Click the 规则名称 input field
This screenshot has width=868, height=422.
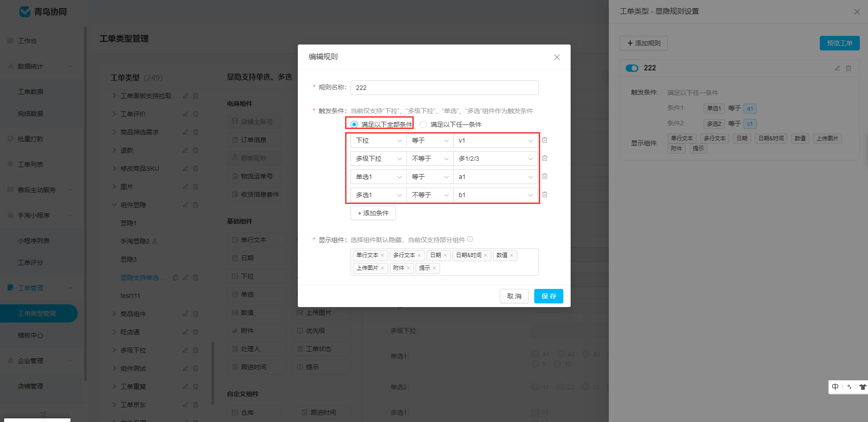tap(445, 88)
